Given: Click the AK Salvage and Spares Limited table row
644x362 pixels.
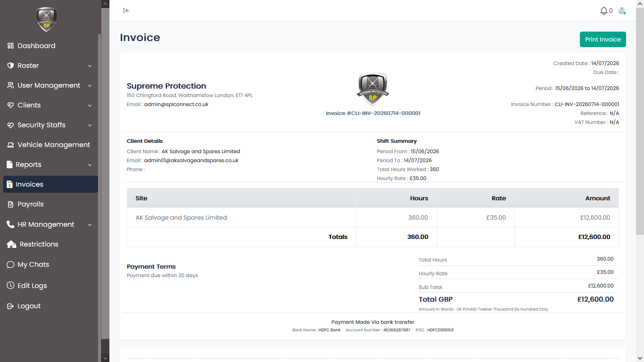Looking at the screenshot, I should [372, 218].
